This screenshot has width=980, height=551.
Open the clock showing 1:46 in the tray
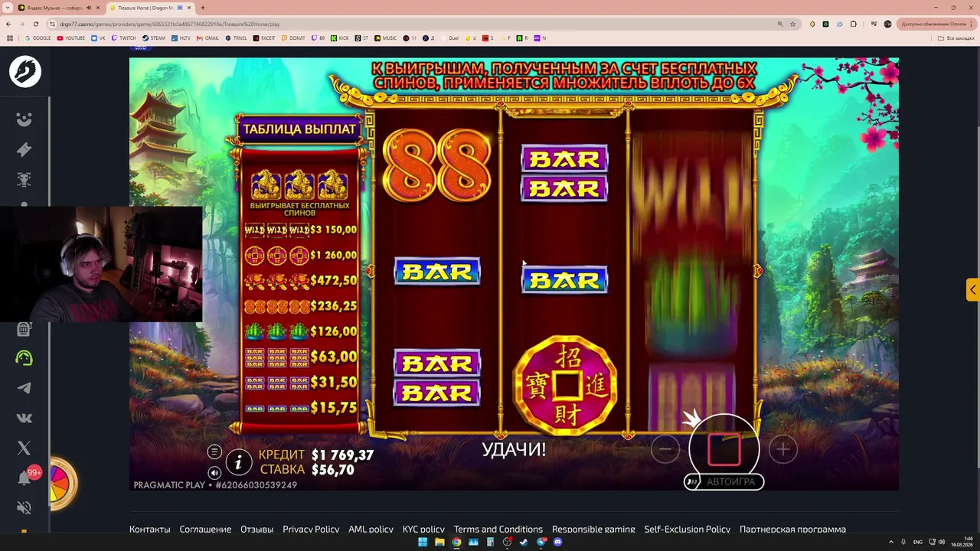tap(962, 542)
